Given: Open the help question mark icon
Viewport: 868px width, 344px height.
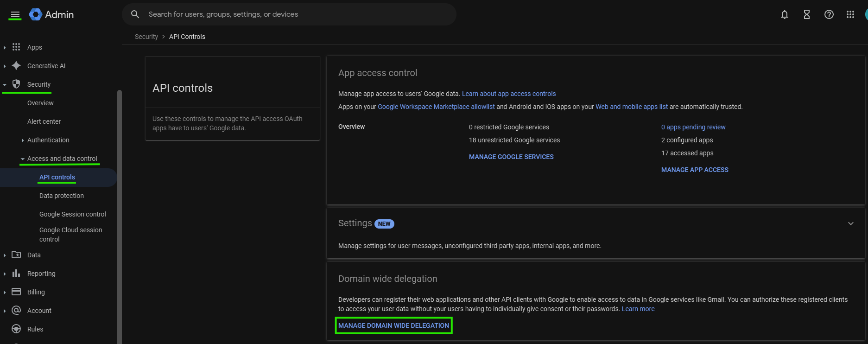Looking at the screenshot, I should coord(829,14).
